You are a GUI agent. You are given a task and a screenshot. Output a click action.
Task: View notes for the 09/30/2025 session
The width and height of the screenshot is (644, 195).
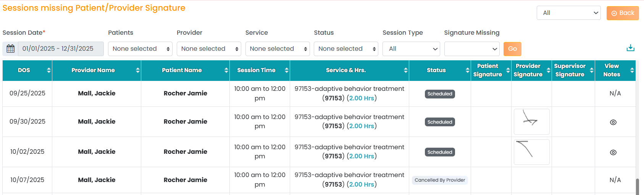pos(613,122)
